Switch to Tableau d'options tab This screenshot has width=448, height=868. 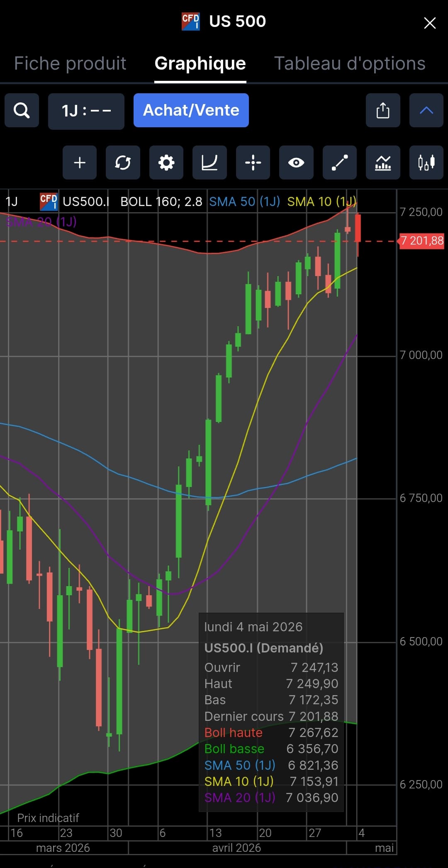pyautogui.click(x=350, y=63)
